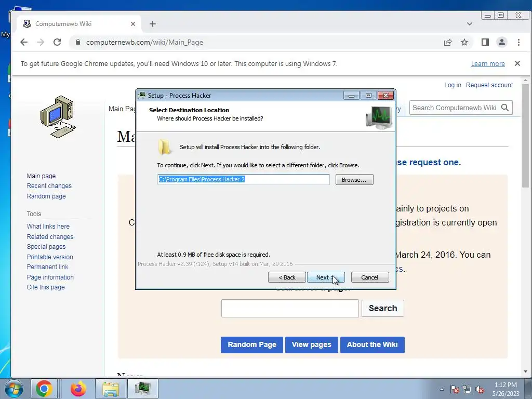Open Special pages link

46,247
